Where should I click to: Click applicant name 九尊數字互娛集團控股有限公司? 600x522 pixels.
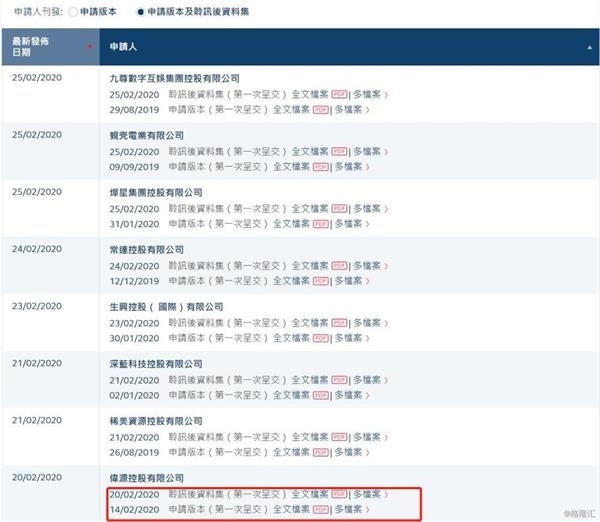pos(174,78)
